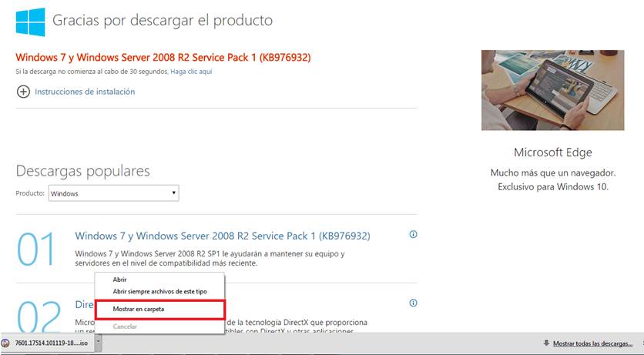Viewport: 644px width, 355px height.
Task: Open Instrucciones de instalación link
Action: tap(85, 92)
